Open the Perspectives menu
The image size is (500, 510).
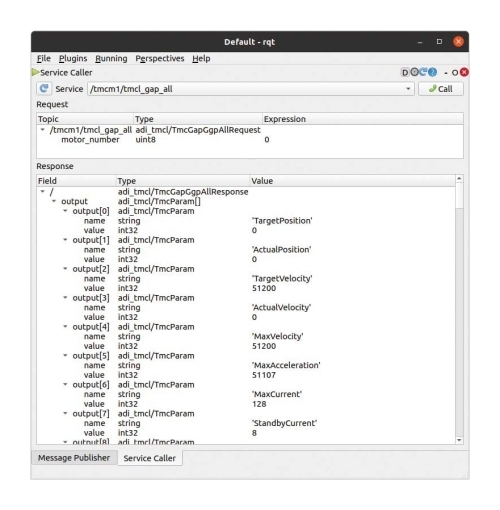tap(160, 58)
